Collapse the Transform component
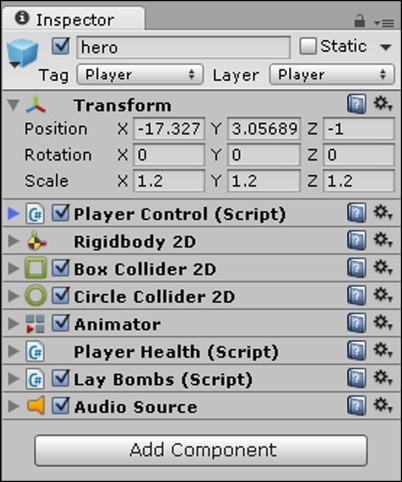This screenshot has width=402, height=482. [x=14, y=105]
